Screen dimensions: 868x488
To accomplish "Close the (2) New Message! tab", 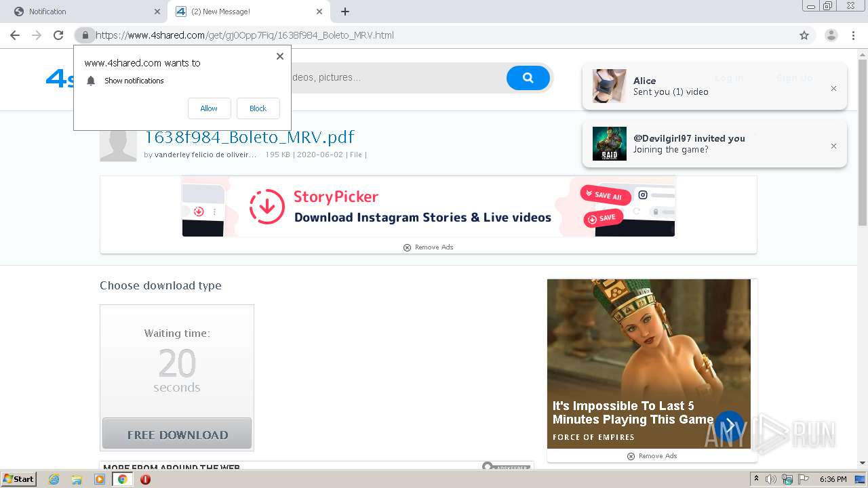I will 319,12.
